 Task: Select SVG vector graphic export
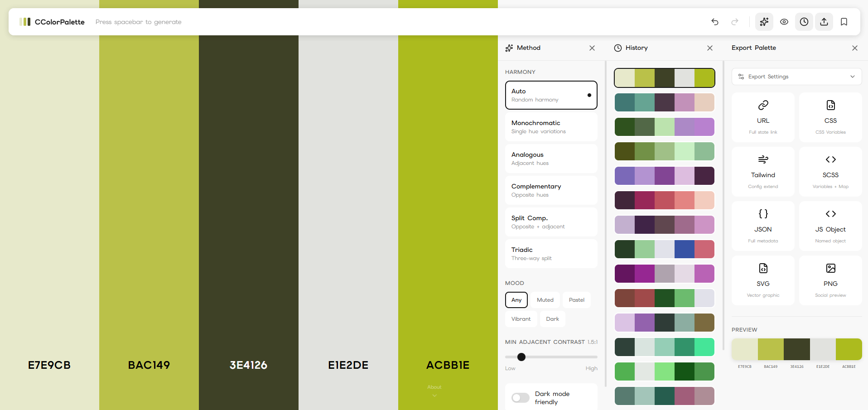tap(763, 280)
